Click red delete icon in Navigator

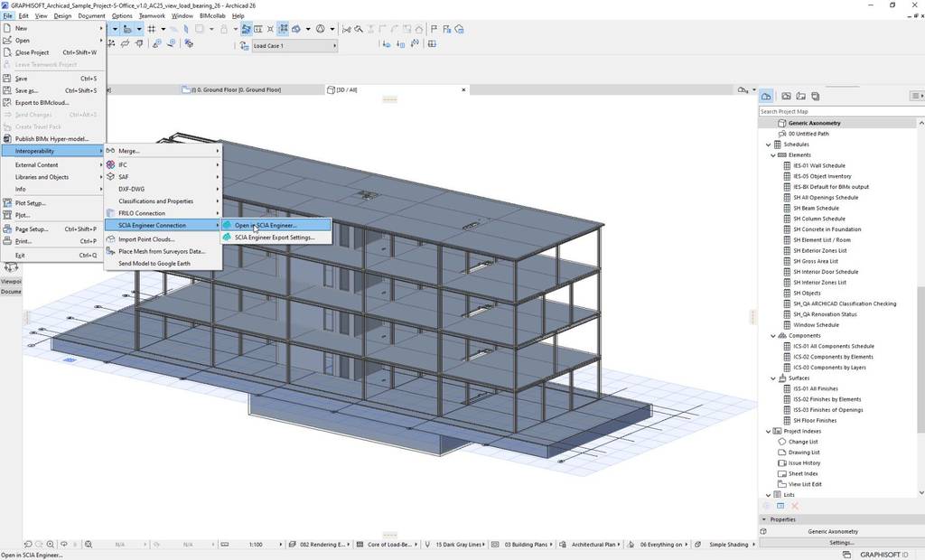click(795, 506)
